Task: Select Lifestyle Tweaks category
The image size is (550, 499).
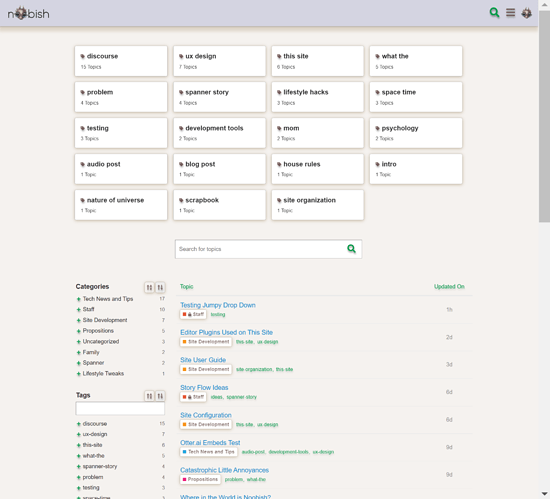Action: 103,374
